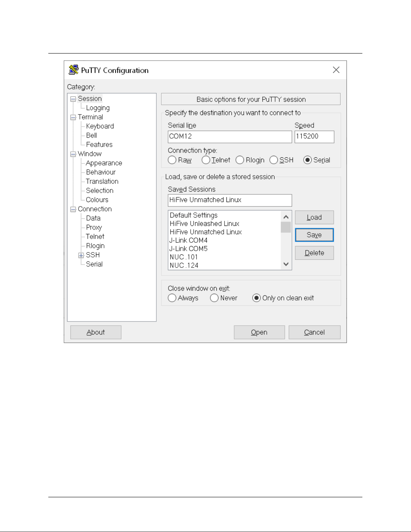This screenshot has width=411, height=532.
Task: Open the Proxy category
Action: [x=94, y=228]
